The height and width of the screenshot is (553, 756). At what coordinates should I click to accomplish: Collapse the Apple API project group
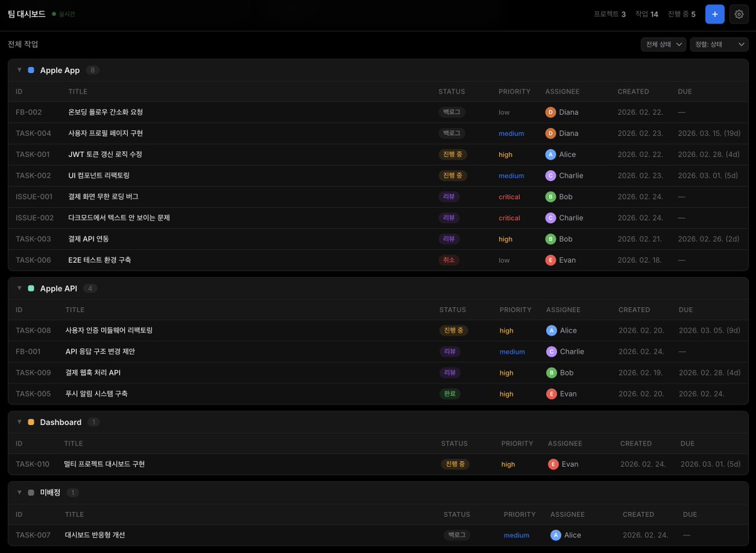[20, 288]
